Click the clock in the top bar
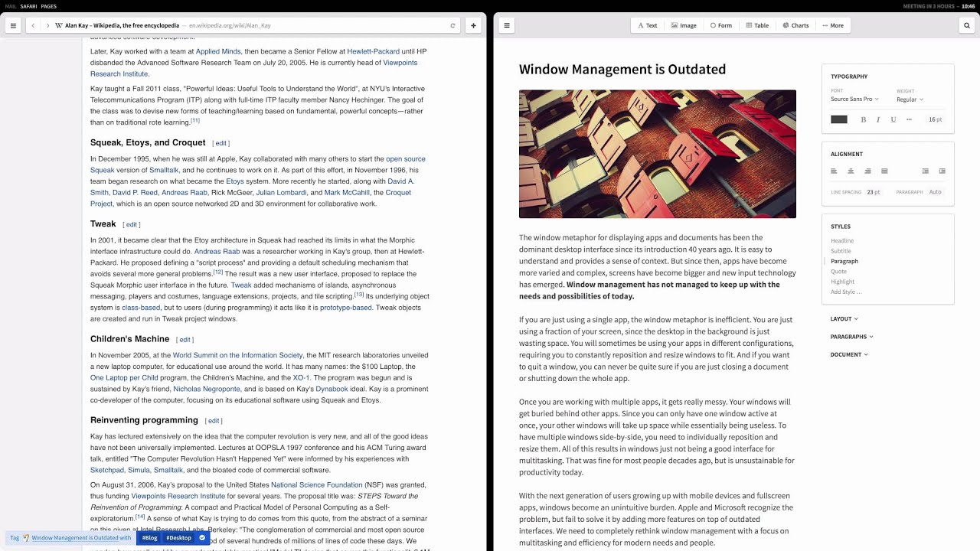The height and width of the screenshot is (551, 980). point(968,6)
